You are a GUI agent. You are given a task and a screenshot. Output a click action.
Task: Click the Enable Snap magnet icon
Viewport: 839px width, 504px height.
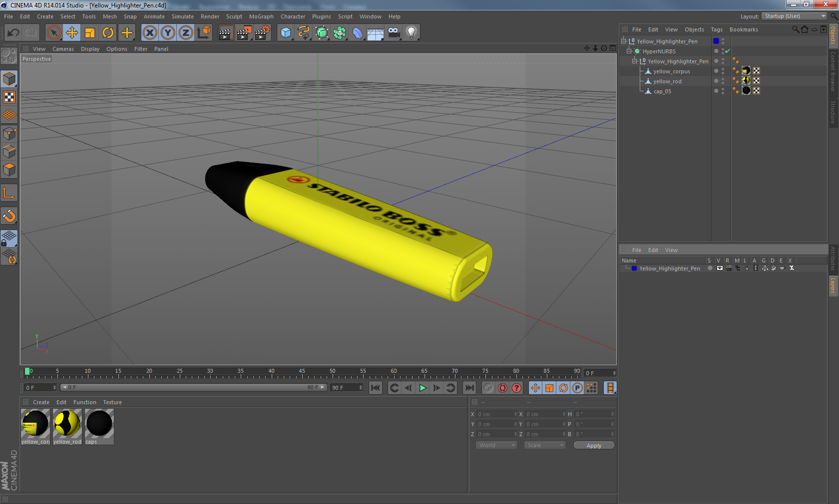tap(9, 216)
